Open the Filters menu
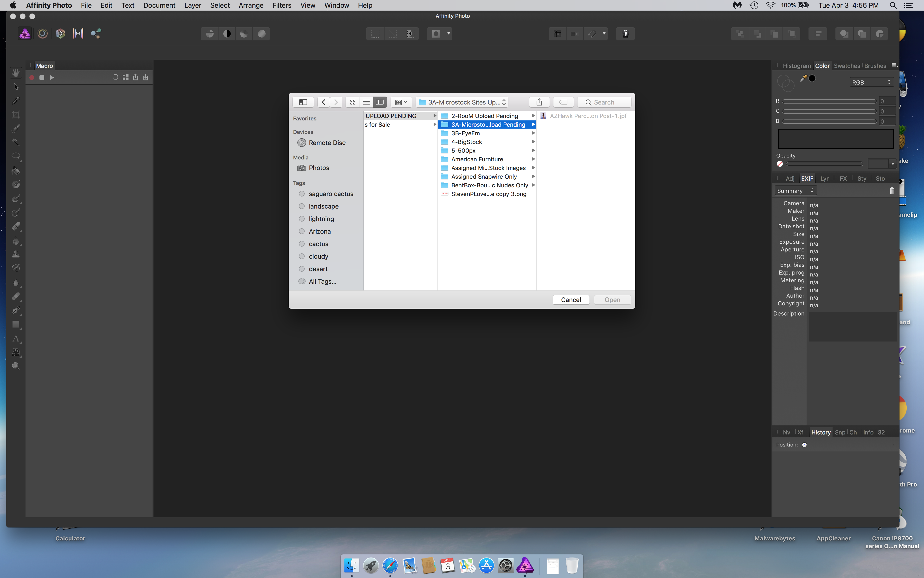This screenshot has width=924, height=578. 282,5
